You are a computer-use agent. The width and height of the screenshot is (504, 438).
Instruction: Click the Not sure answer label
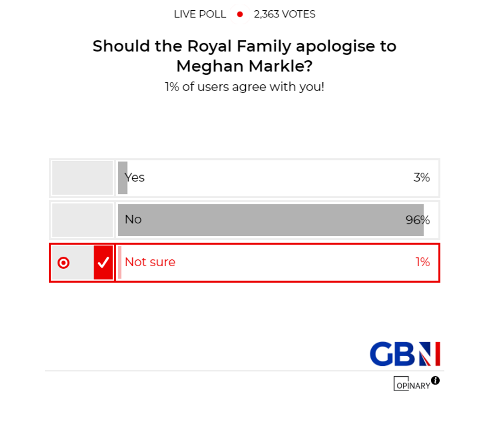coord(150,262)
